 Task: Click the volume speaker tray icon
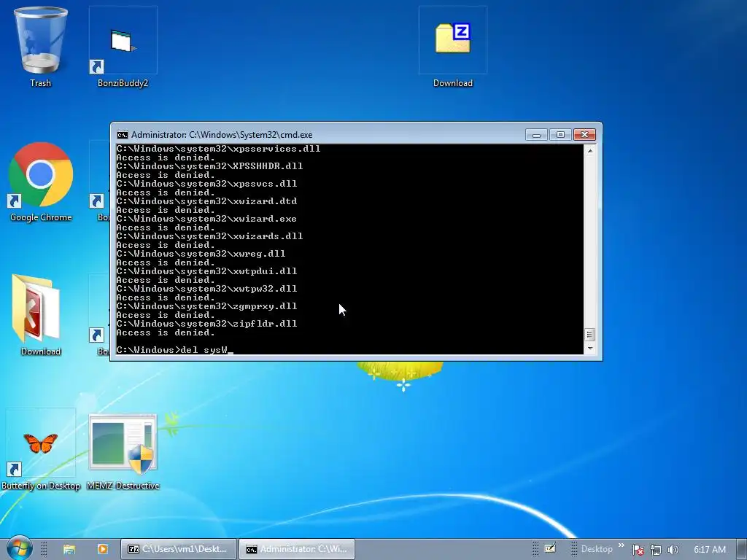673,550
